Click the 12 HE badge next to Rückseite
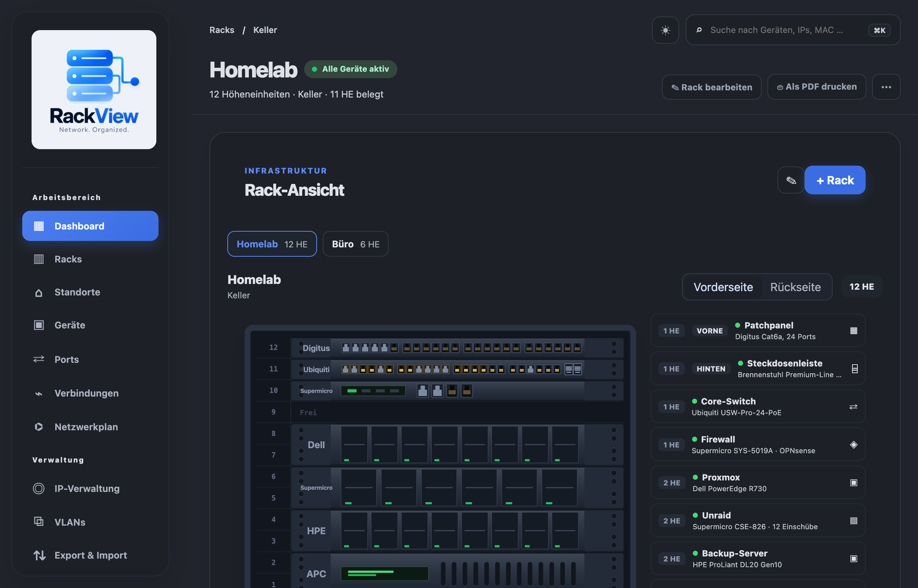The height and width of the screenshot is (588, 918). click(x=861, y=287)
